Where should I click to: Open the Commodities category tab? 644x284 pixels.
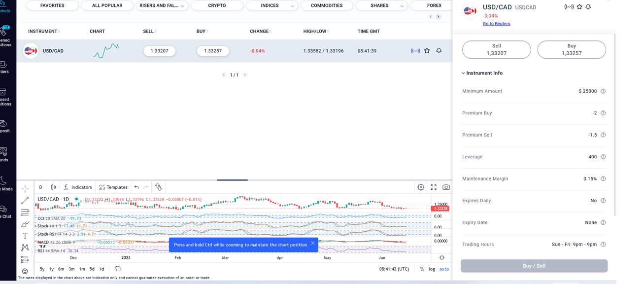click(x=327, y=5)
